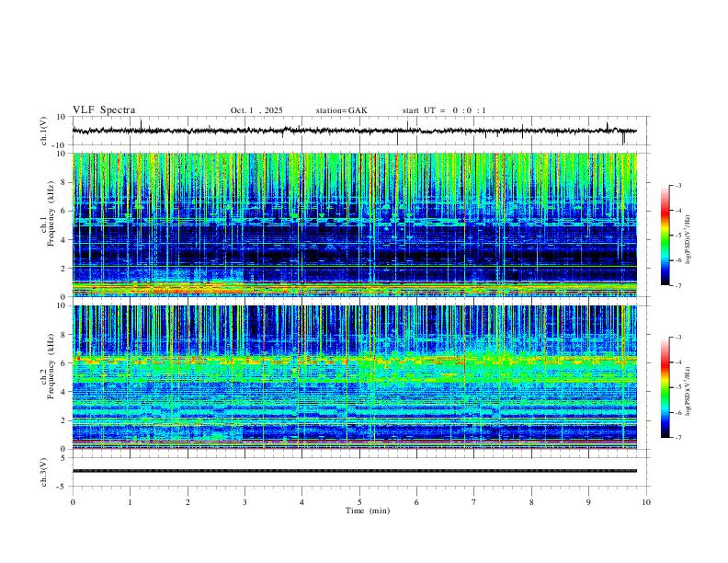Click time axis tick label 1
Screen dimensions: 728x563
pos(130,502)
